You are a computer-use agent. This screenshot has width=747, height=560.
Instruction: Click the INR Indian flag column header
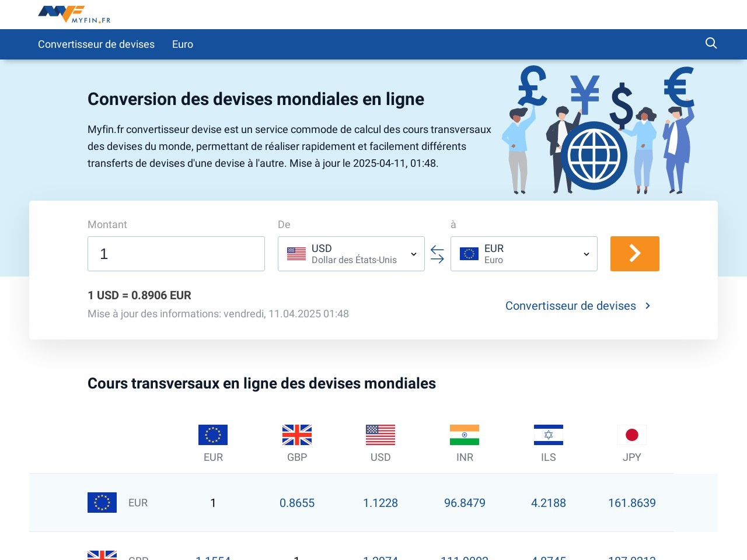pos(465,435)
